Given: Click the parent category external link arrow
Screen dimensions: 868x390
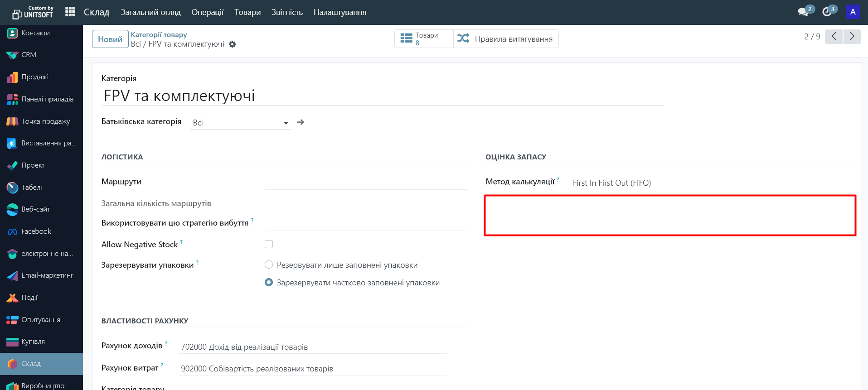Looking at the screenshot, I should click(301, 122).
